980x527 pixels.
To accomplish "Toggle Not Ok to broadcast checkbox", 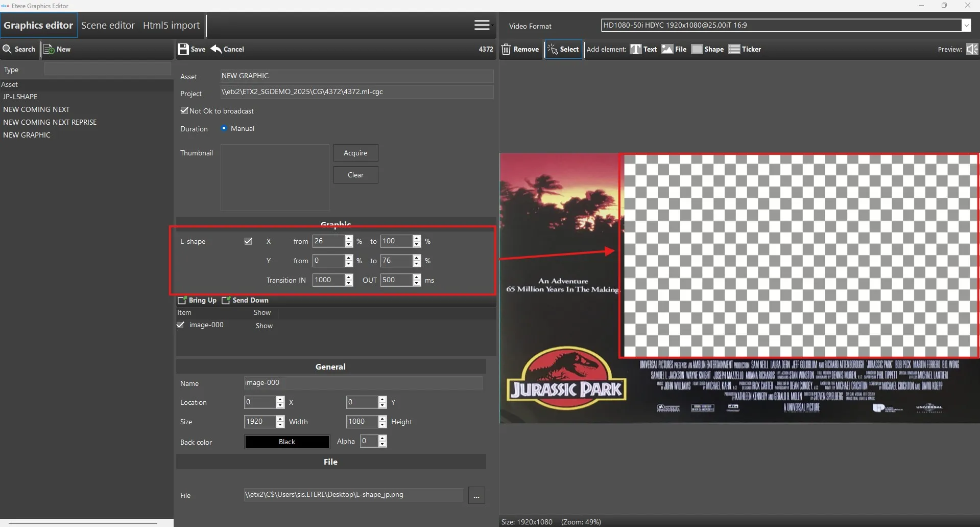I will [x=184, y=110].
